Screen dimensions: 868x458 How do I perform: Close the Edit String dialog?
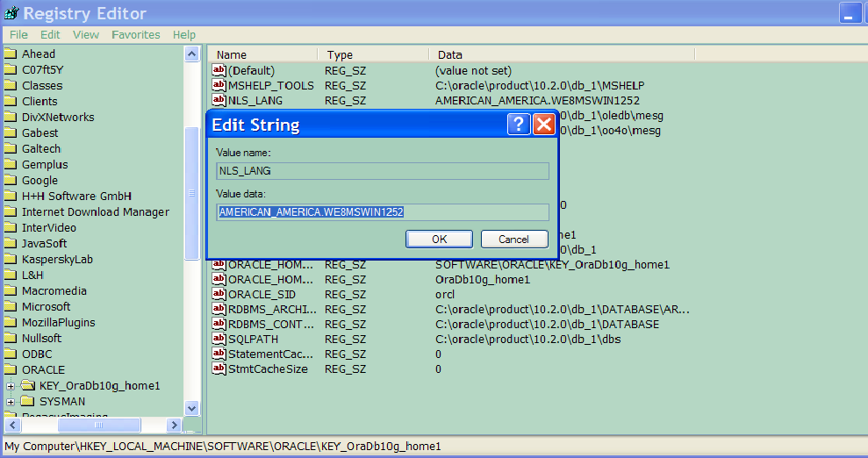coord(544,125)
